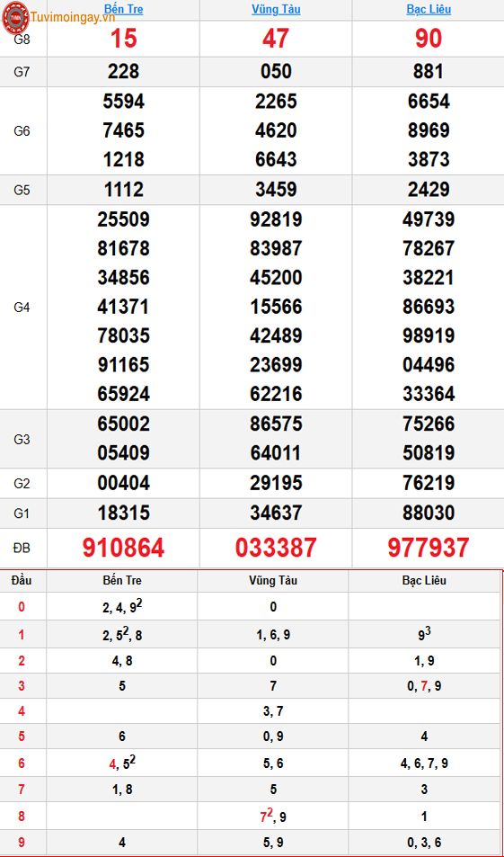Image resolution: width=504 pixels, height=857 pixels.
Task: Click G6 number 7465
Action: tap(123, 130)
